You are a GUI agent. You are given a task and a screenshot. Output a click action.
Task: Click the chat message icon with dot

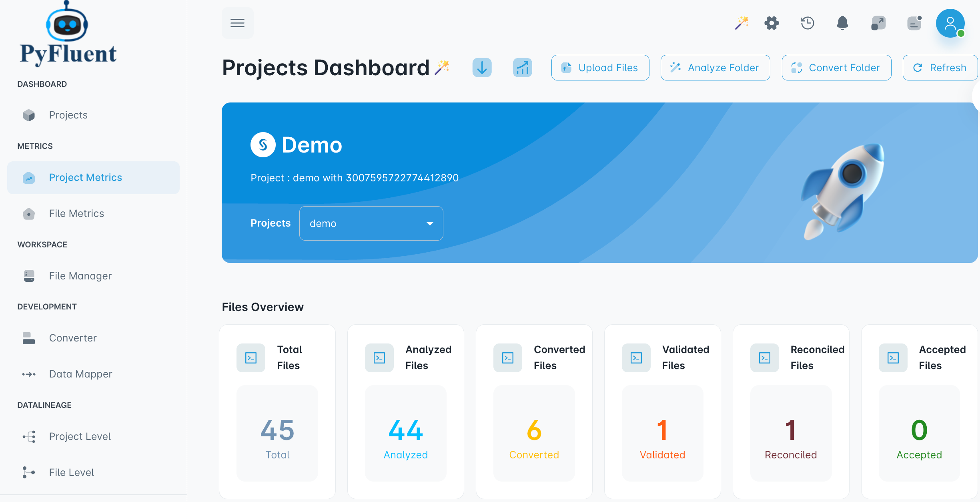coord(914,23)
